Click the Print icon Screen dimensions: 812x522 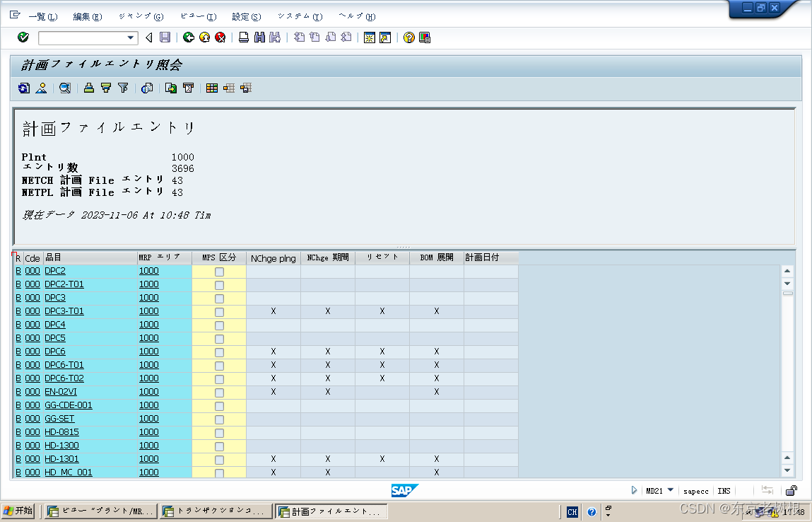(x=242, y=37)
